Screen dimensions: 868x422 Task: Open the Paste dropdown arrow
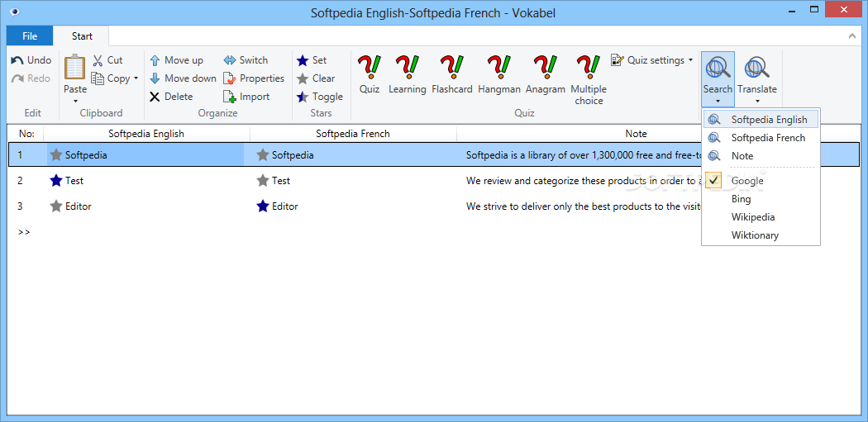[74, 102]
